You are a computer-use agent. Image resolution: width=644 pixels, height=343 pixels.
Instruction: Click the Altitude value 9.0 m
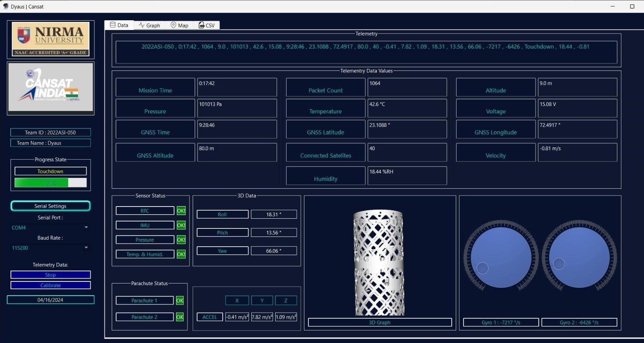click(x=578, y=87)
